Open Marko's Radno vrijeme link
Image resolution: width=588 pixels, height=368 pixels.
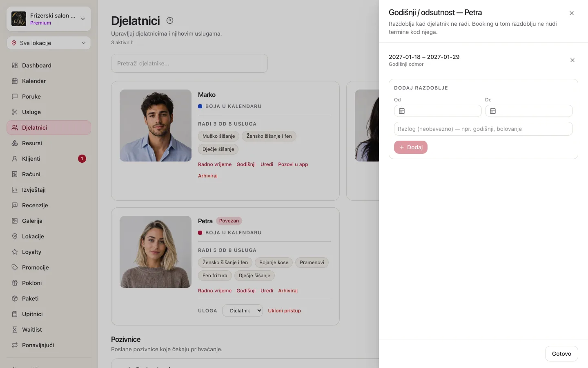pyautogui.click(x=215, y=164)
